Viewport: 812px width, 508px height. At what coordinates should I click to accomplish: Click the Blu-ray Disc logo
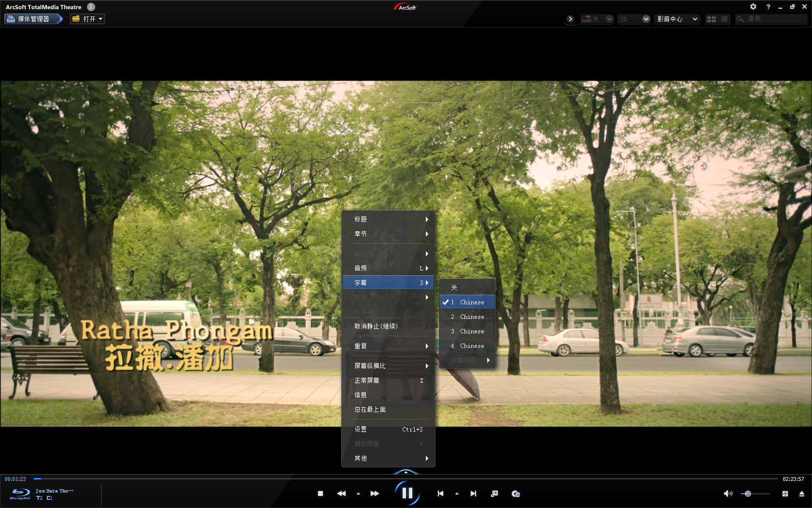pos(20,494)
